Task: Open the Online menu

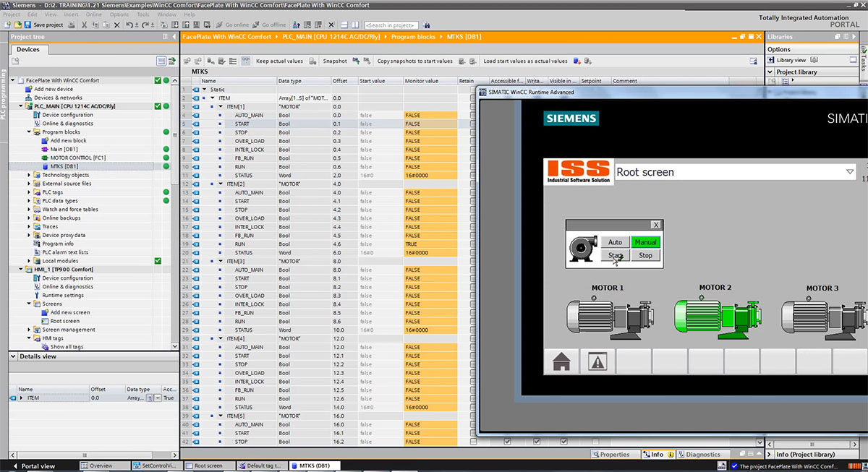Action: [x=94, y=14]
